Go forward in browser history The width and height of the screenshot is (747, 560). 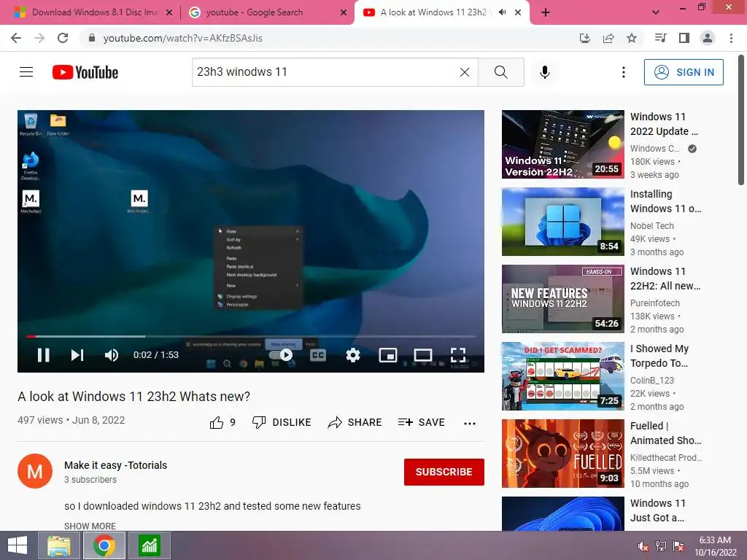(39, 38)
